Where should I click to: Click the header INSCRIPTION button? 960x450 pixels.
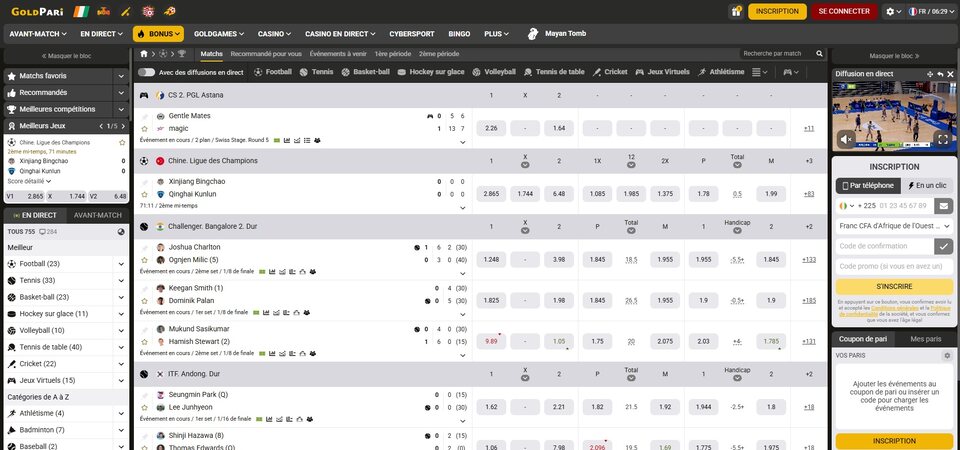click(x=777, y=11)
